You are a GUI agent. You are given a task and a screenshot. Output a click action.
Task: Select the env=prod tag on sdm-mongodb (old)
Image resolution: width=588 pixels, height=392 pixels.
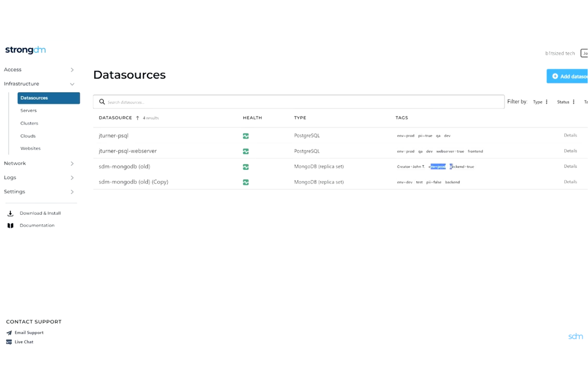[437, 166]
